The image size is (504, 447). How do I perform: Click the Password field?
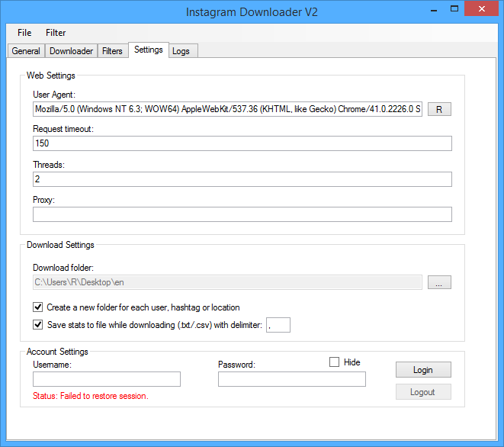[x=292, y=379]
